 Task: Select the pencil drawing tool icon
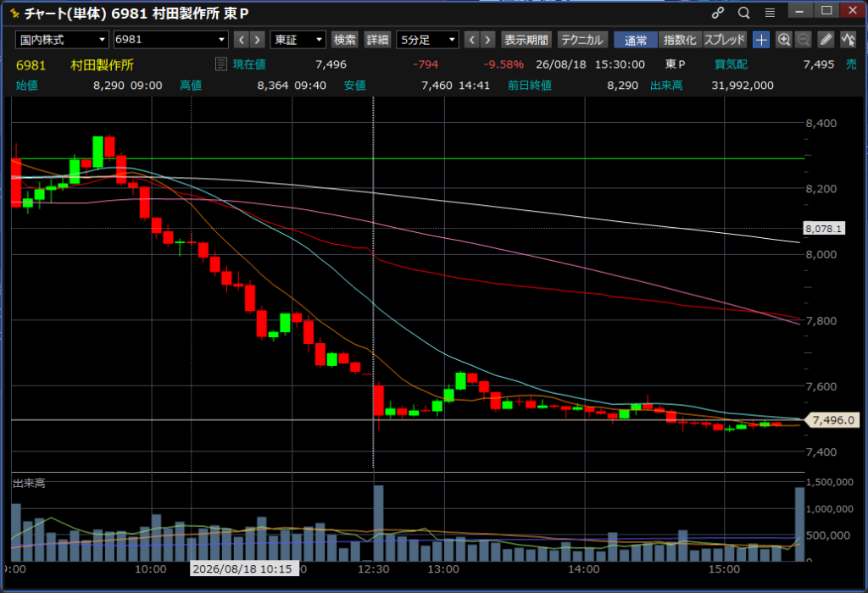click(x=826, y=39)
